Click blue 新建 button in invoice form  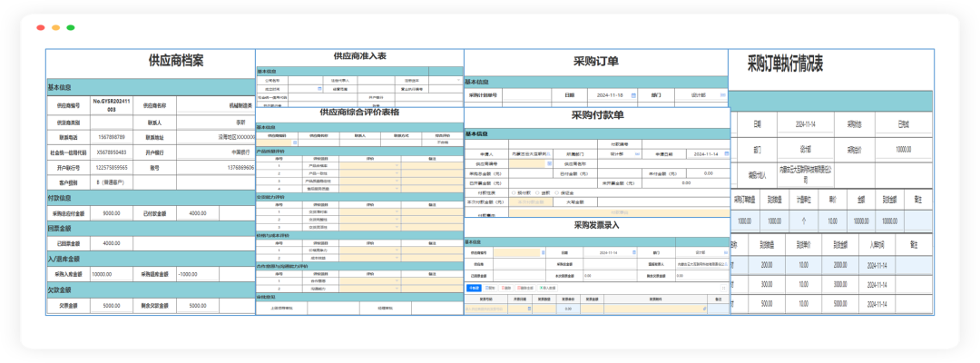coord(474,288)
